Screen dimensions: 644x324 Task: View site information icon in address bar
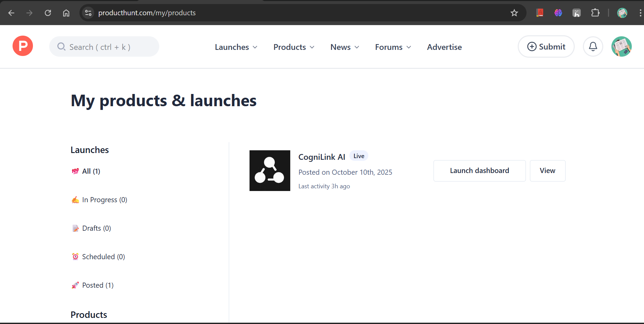coord(88,13)
